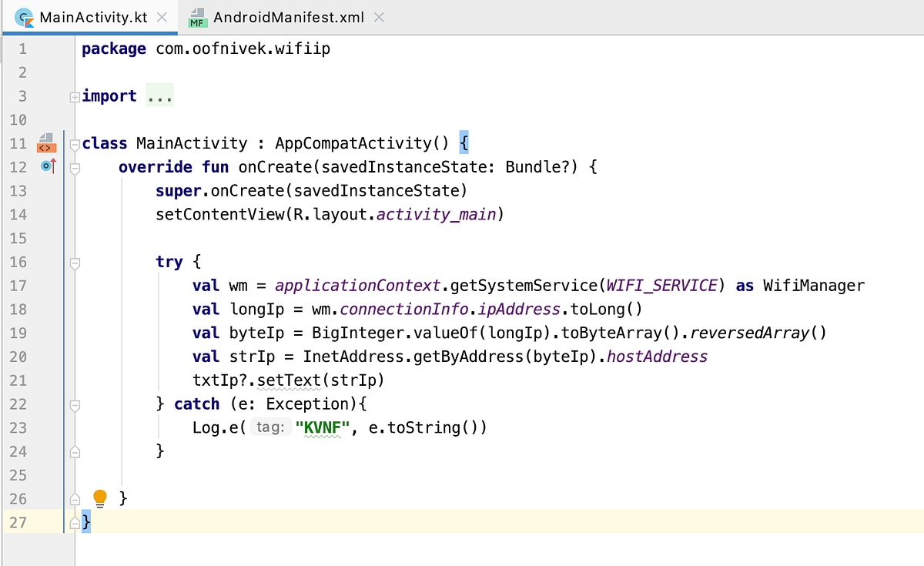Collapse the onCreate function fold marker

(74, 166)
